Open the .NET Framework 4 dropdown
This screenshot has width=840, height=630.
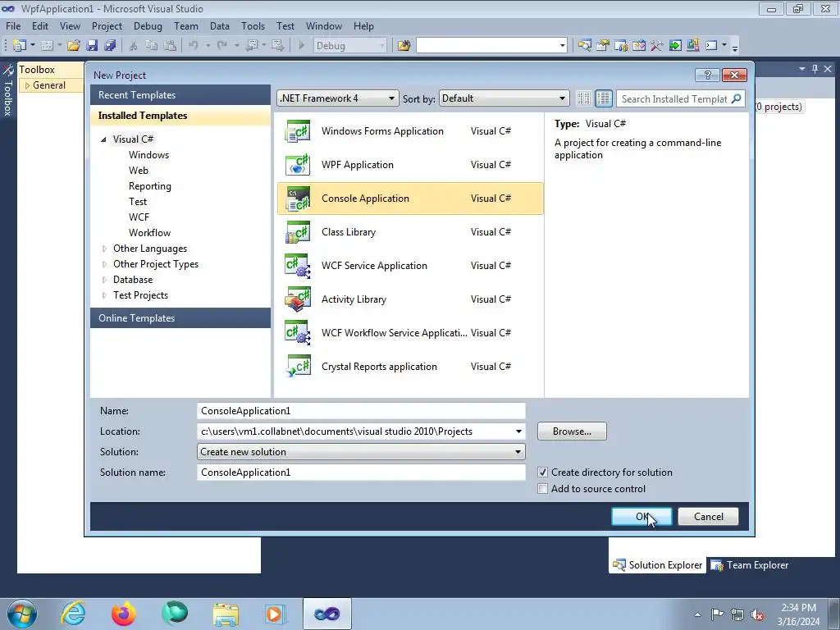point(338,98)
